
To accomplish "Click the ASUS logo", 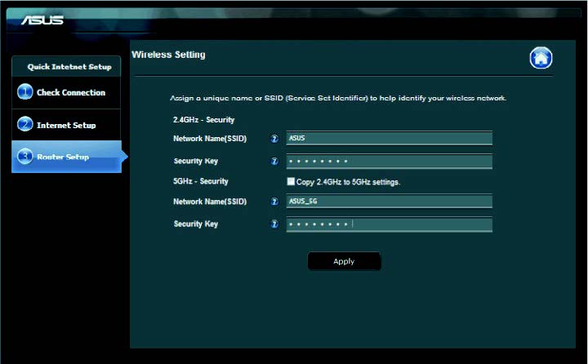I will pos(42,20).
